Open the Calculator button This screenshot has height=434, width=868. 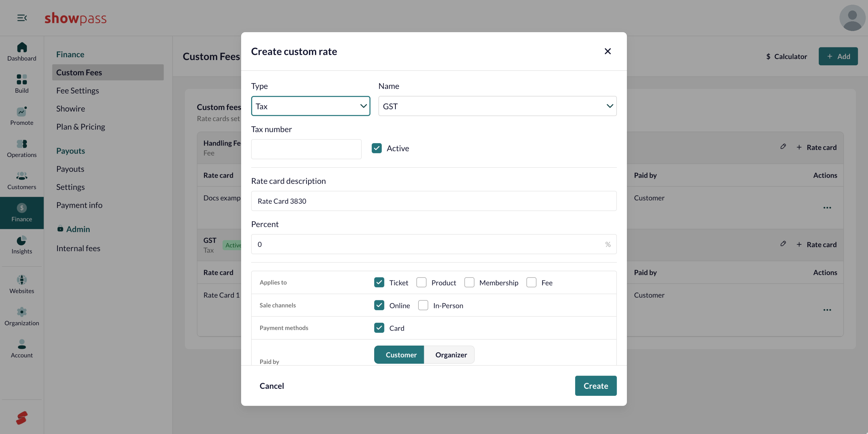pyautogui.click(x=786, y=56)
